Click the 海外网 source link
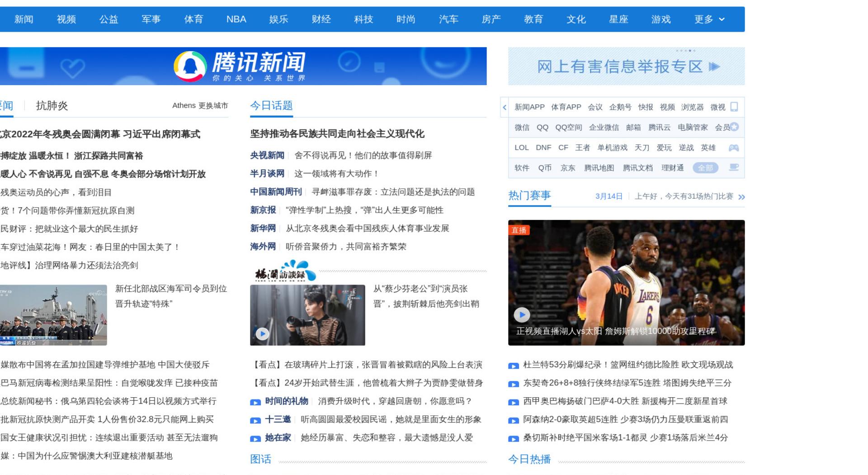This screenshot has height=475, width=868. pyautogui.click(x=263, y=247)
